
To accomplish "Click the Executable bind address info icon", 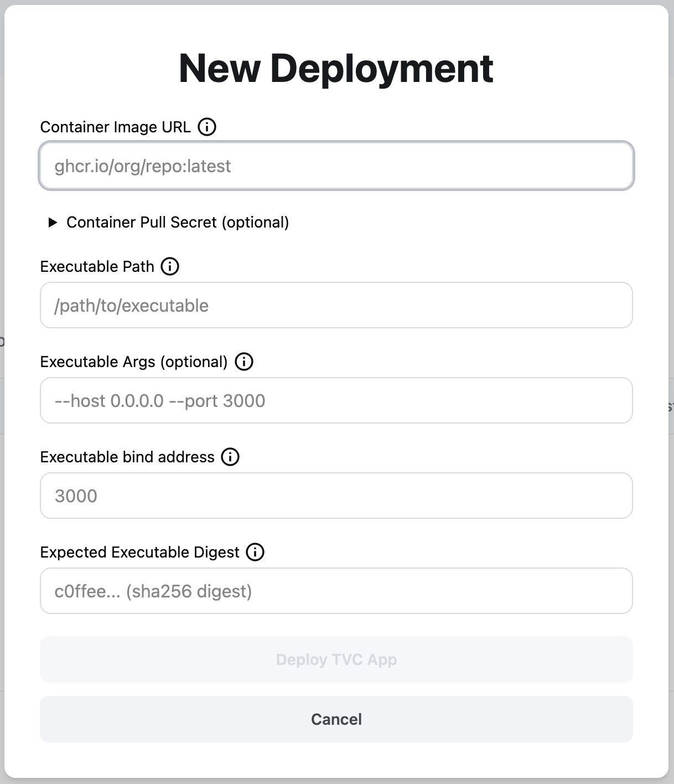I will (231, 457).
